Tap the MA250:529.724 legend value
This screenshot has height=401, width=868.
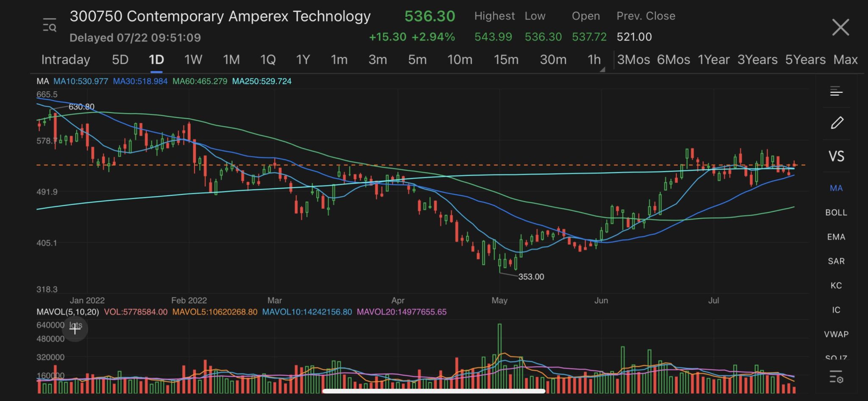(262, 81)
